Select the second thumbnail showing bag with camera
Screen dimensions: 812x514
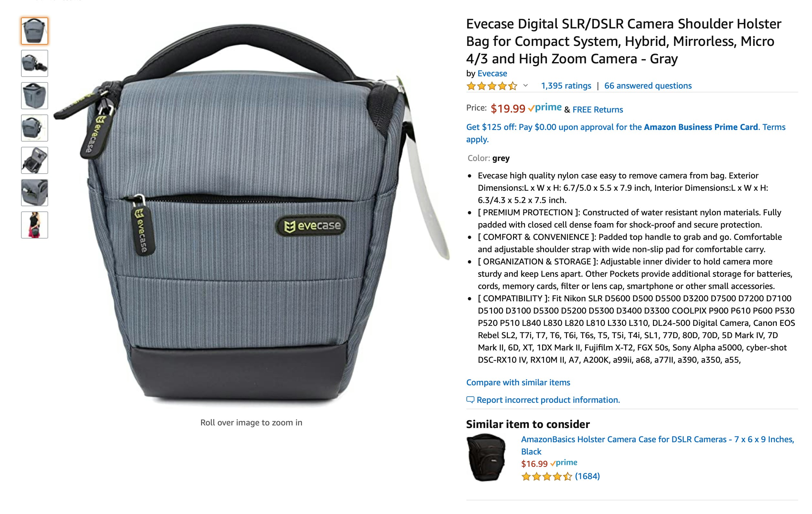coord(34,63)
